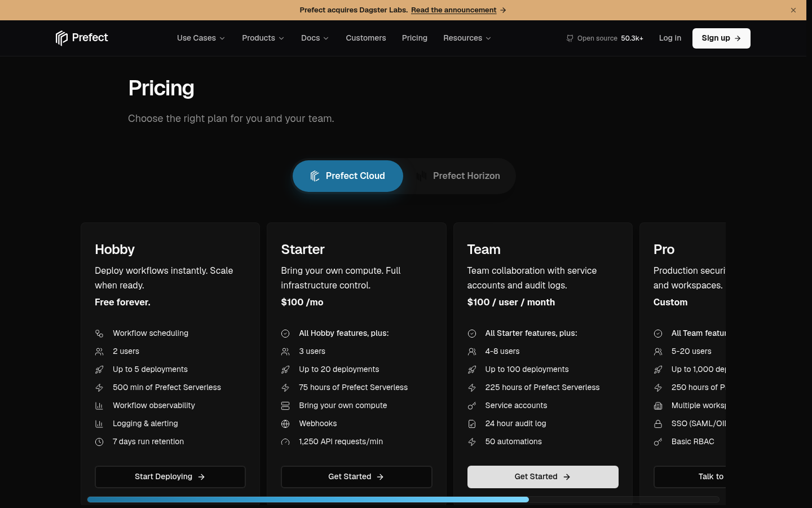Click Get Started in Team plan
Screen dimensions: 812x508
[x=543, y=477]
